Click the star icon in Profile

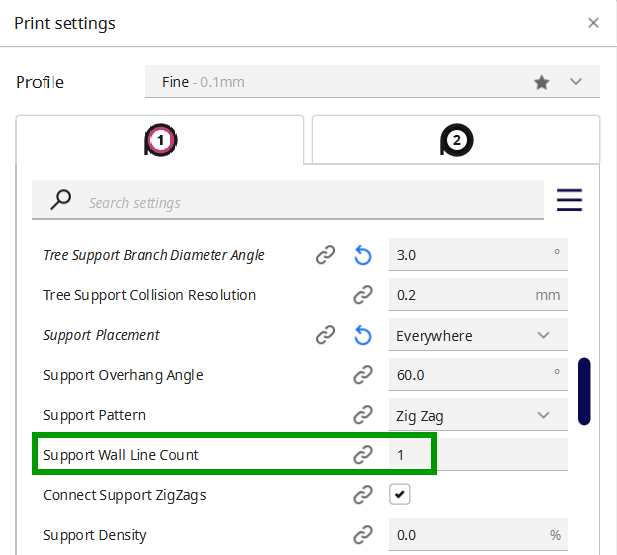click(541, 82)
